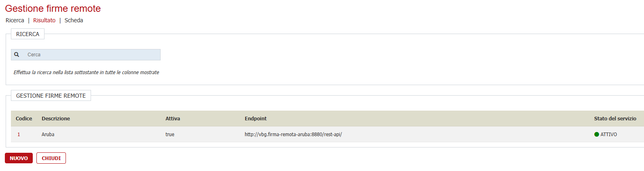Select the Aruba description cell
644x171 pixels.
point(48,135)
